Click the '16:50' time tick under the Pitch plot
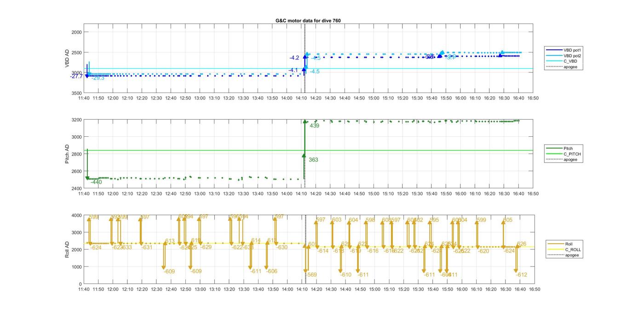The width and height of the screenshot is (644, 319). click(x=533, y=194)
